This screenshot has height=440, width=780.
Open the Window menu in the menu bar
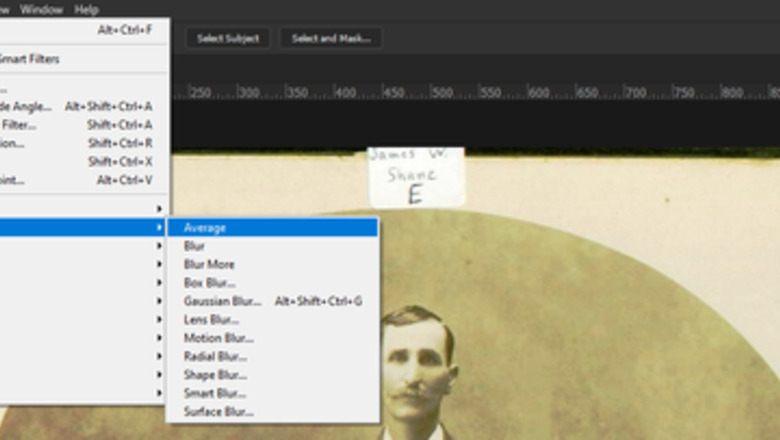41,9
